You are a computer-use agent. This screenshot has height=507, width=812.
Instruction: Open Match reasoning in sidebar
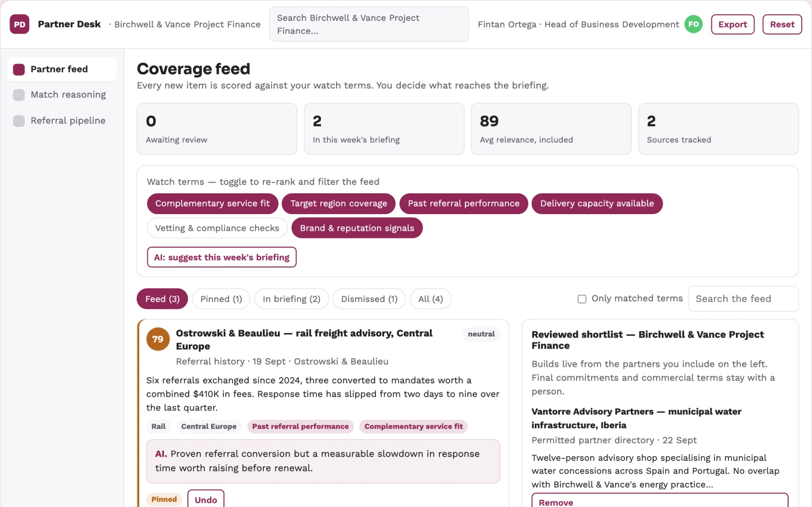click(62, 95)
